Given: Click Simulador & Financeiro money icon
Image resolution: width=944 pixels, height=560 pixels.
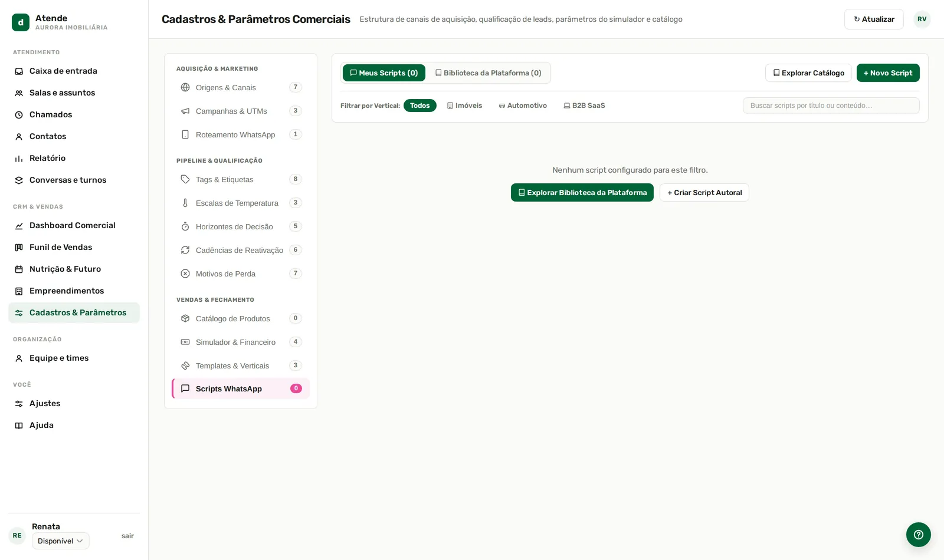Looking at the screenshot, I should [185, 342].
